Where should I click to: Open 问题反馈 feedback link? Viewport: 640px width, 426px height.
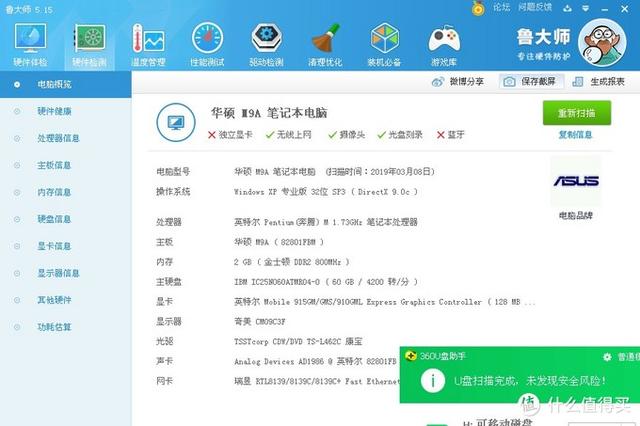[x=535, y=7]
